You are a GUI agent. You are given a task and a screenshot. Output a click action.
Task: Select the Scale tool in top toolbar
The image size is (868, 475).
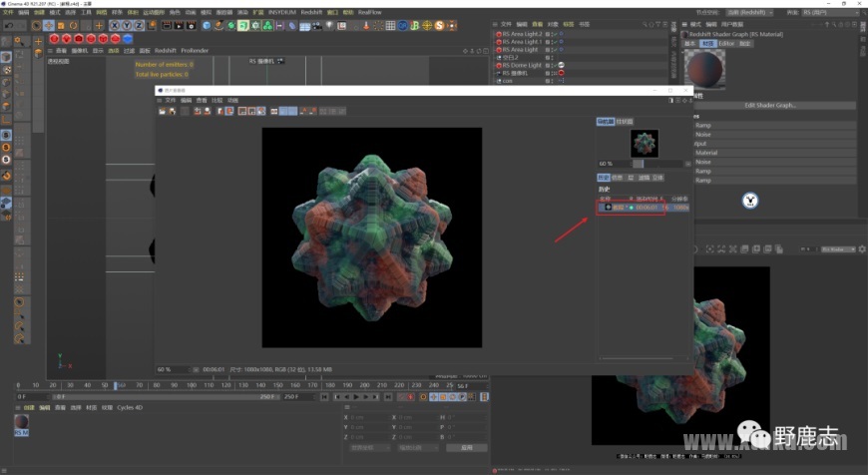tap(61, 26)
